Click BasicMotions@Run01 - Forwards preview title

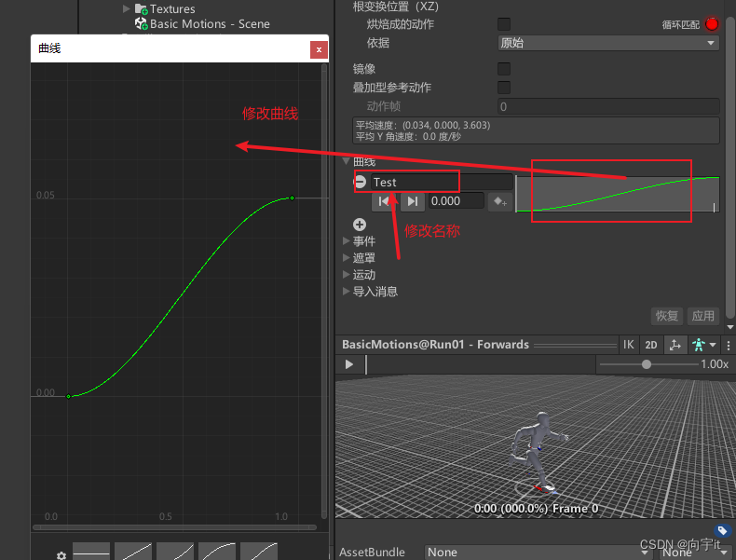pyautogui.click(x=435, y=345)
